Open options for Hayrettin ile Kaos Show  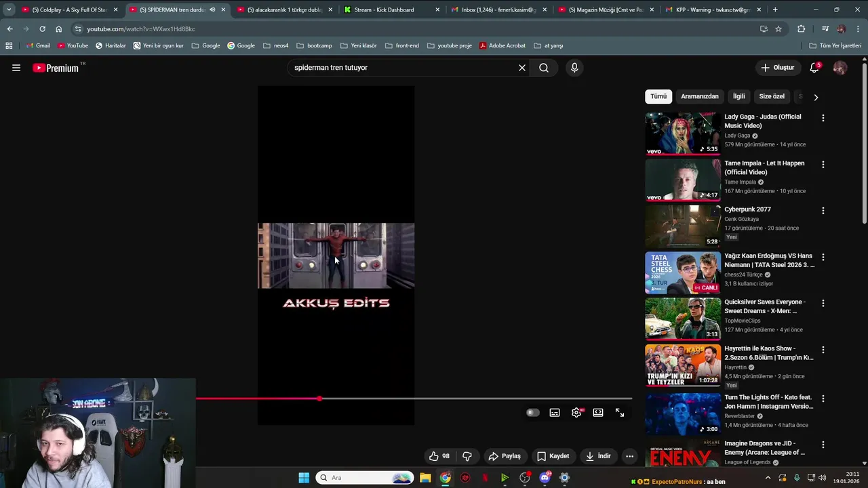click(823, 350)
